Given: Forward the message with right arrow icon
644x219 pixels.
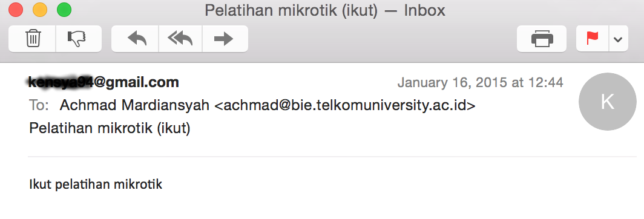Looking at the screenshot, I should tap(225, 39).
